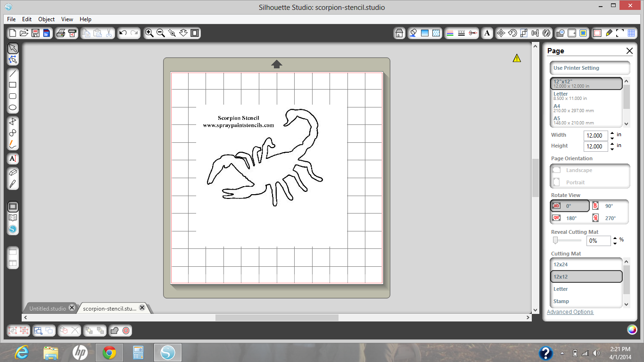This screenshot has width=644, height=362.
Task: Open the Move panel icon
Action: (x=501, y=33)
